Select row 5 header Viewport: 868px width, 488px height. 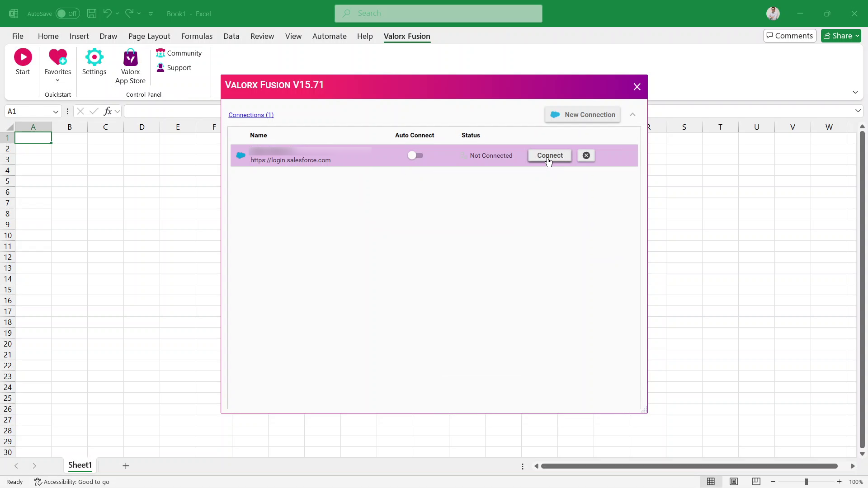(x=7, y=181)
